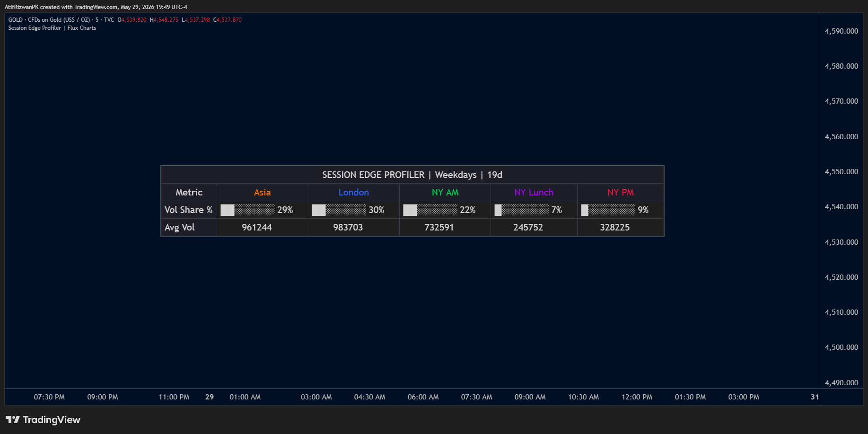Click the 4,540.000 price axis label
Viewport: 868px width, 434px height.
click(x=841, y=207)
